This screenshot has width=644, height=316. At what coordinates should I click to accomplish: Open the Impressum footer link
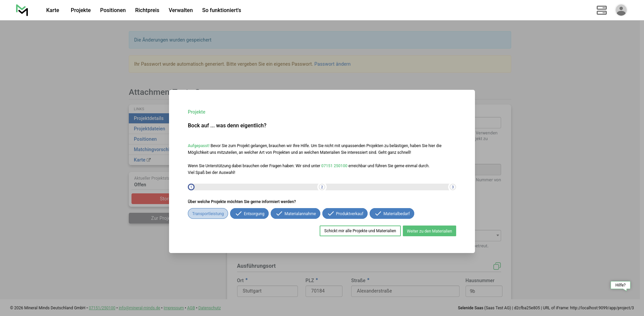(173, 308)
